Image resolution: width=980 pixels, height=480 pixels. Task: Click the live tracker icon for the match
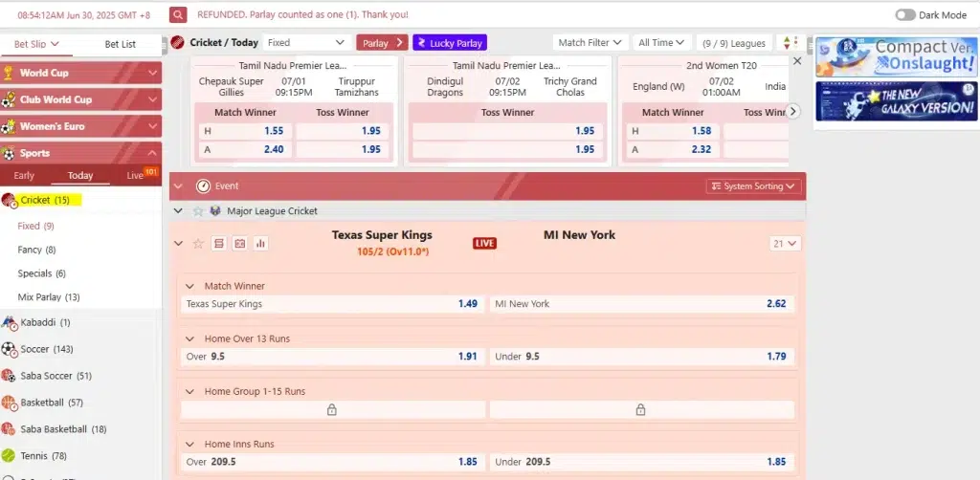click(x=239, y=244)
